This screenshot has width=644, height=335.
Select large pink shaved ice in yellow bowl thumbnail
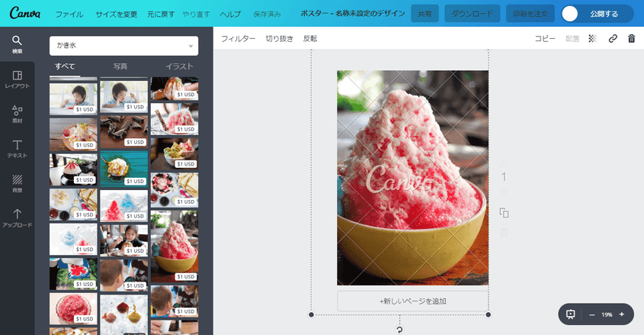pyautogui.click(x=174, y=246)
